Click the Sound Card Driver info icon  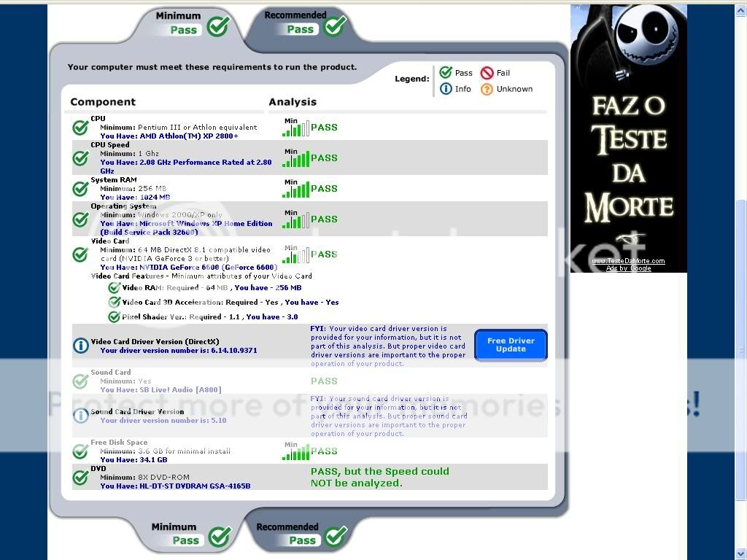pos(81,416)
